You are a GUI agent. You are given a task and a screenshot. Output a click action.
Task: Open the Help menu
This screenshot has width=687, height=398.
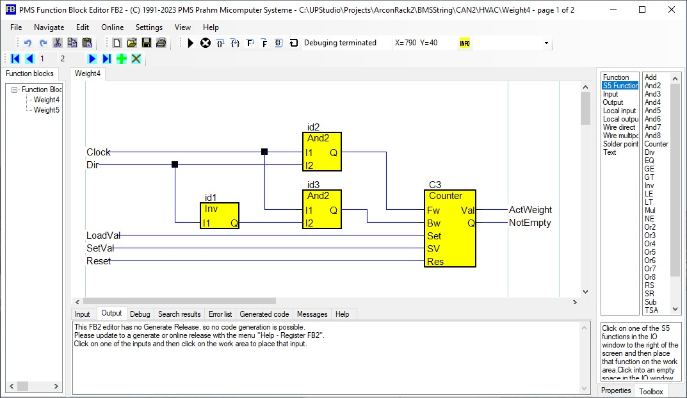click(x=211, y=27)
